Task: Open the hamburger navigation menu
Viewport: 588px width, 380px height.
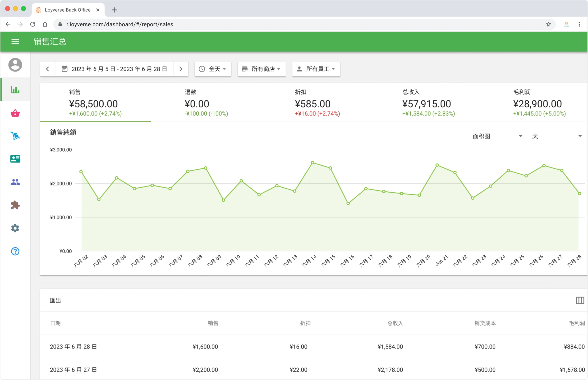Action: [15, 41]
